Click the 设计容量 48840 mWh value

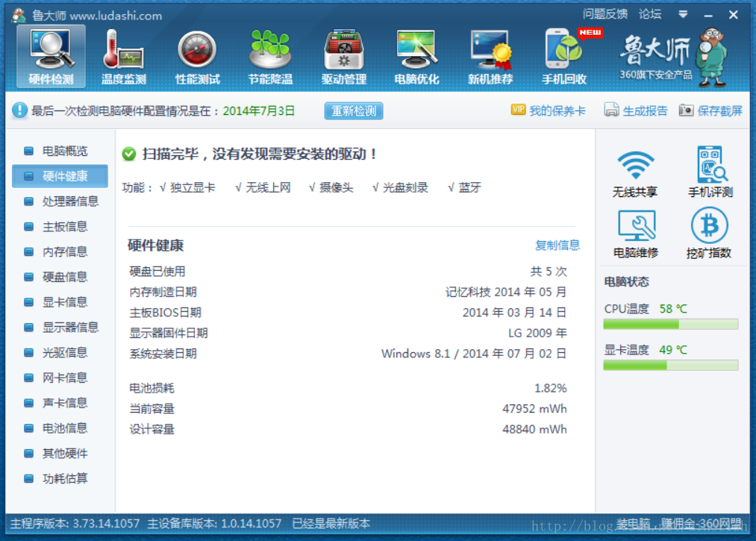pyautogui.click(x=534, y=429)
